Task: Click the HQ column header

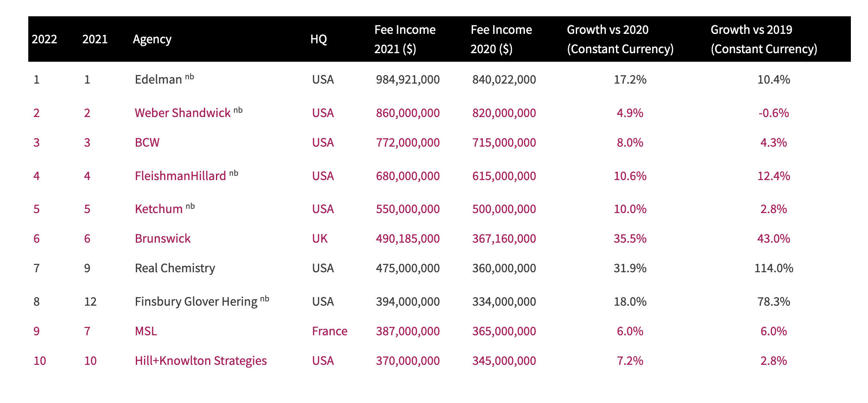Action: point(318,39)
